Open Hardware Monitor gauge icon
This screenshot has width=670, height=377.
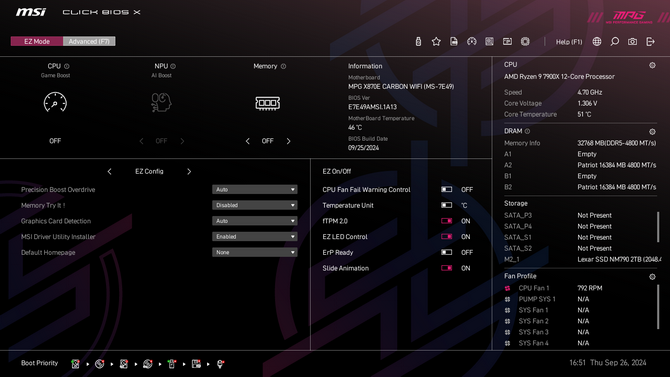pyautogui.click(x=472, y=41)
